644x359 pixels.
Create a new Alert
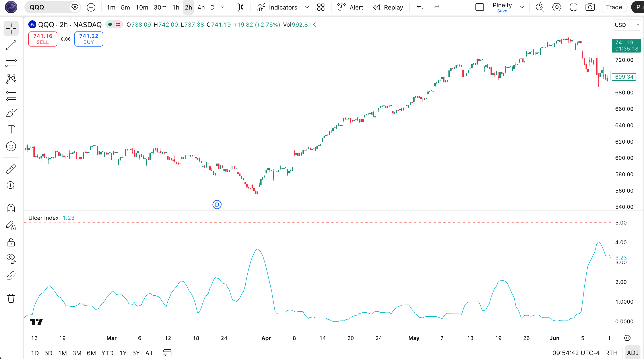click(350, 7)
